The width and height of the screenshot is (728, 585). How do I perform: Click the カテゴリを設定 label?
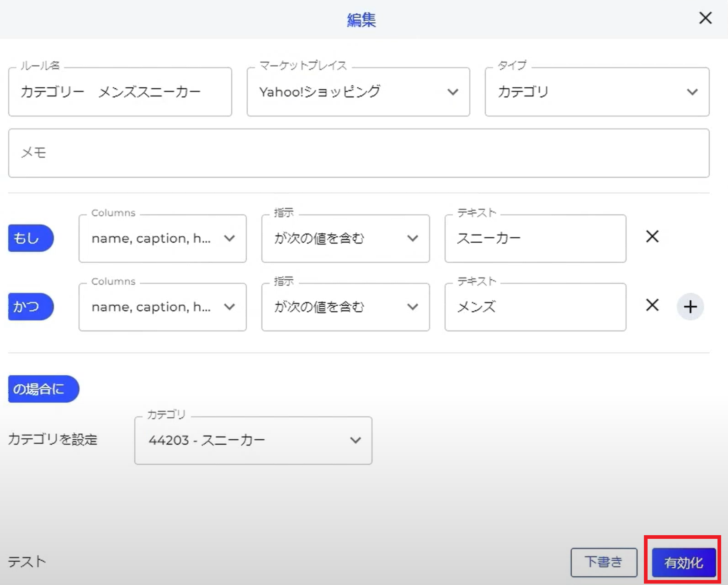tap(53, 440)
